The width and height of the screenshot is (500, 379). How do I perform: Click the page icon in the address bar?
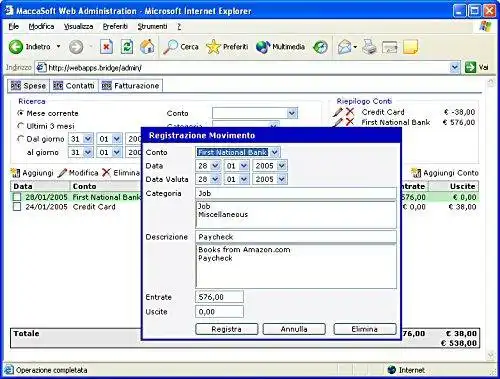(x=41, y=67)
